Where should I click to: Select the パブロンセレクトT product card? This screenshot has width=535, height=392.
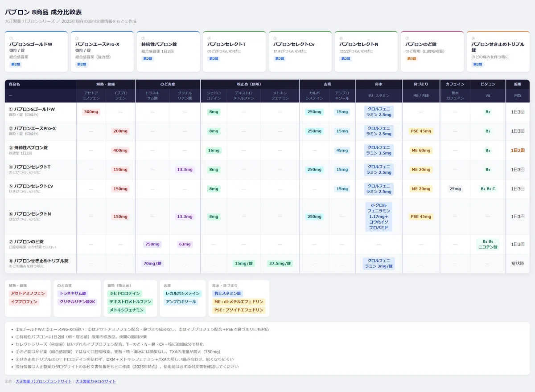(x=234, y=52)
